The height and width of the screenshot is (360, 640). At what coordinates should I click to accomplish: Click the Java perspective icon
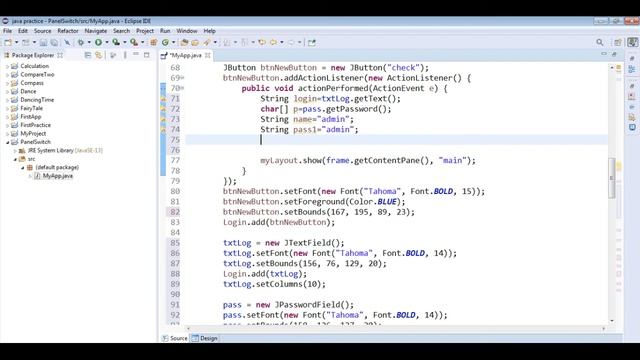pyautogui.click(x=633, y=42)
